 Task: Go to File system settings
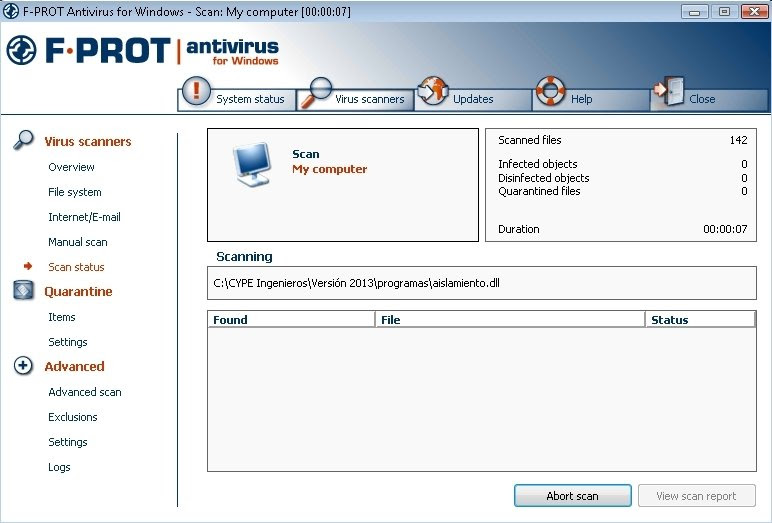[75, 192]
